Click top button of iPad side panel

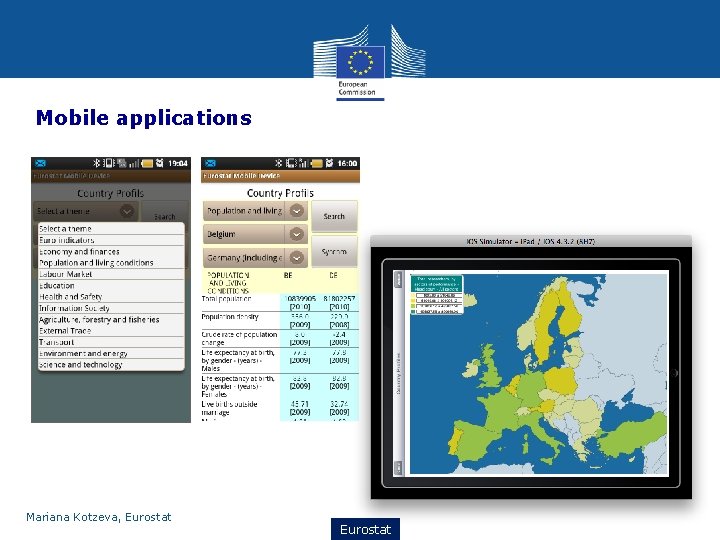(x=399, y=279)
